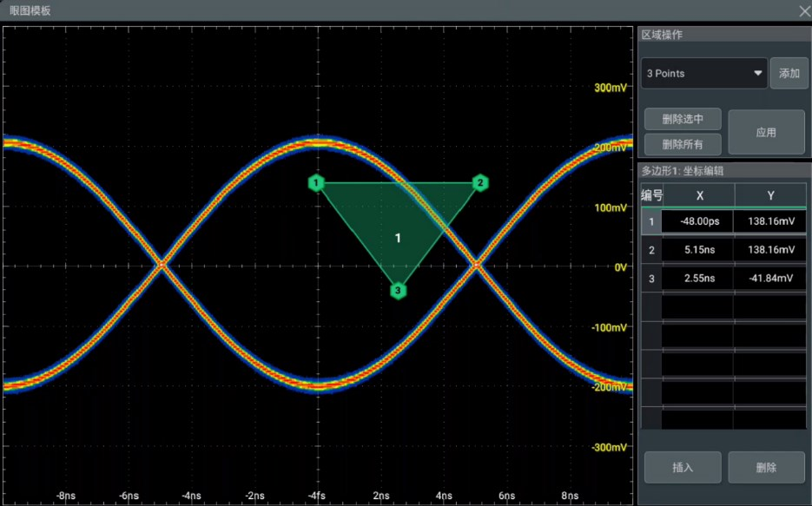Click the 0V axis label
The width and height of the screenshot is (812, 506).
click(620, 267)
